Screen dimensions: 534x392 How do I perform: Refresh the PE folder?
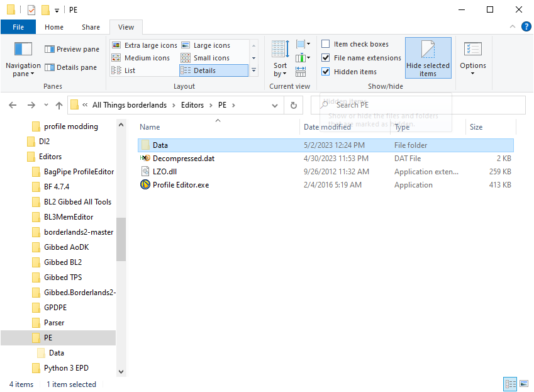point(294,105)
